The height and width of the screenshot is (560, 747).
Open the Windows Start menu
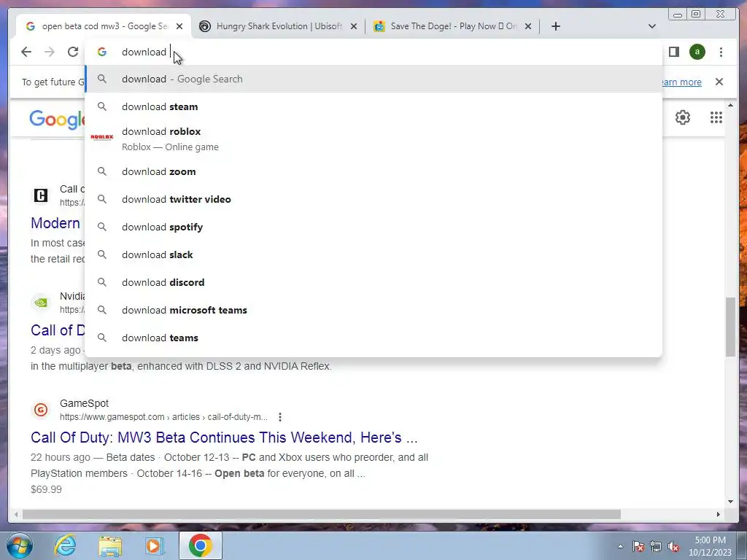pos(19,545)
